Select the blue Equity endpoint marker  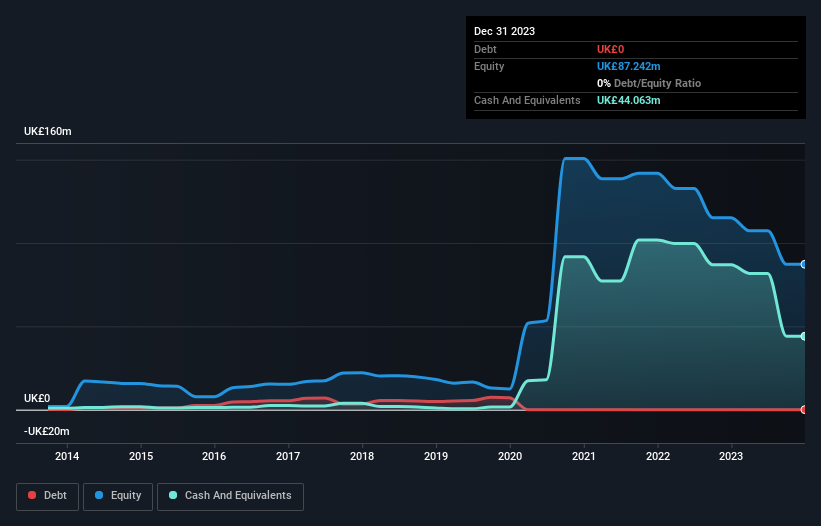(x=804, y=264)
